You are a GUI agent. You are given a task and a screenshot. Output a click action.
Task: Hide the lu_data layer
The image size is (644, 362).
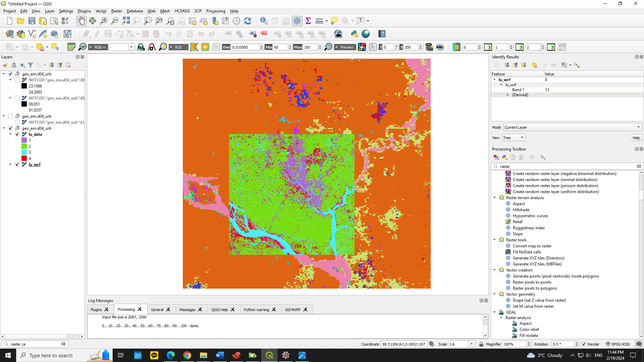click(17, 134)
